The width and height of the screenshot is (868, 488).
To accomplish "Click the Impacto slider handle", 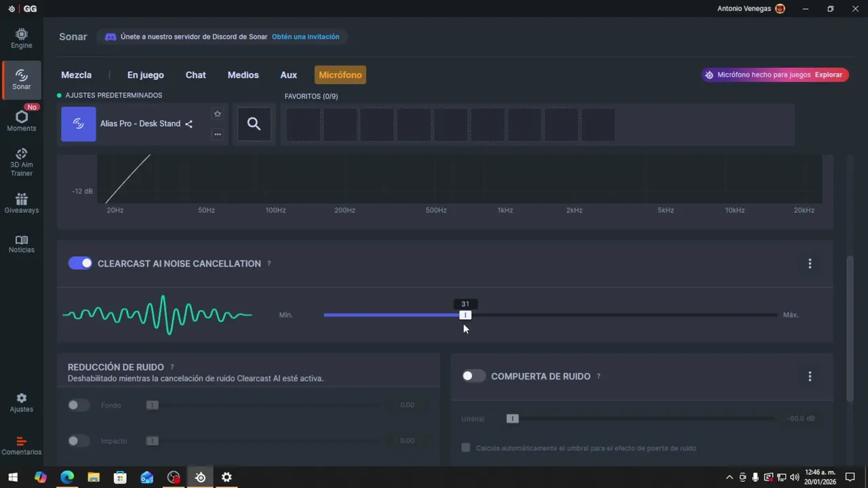I will [x=153, y=441].
